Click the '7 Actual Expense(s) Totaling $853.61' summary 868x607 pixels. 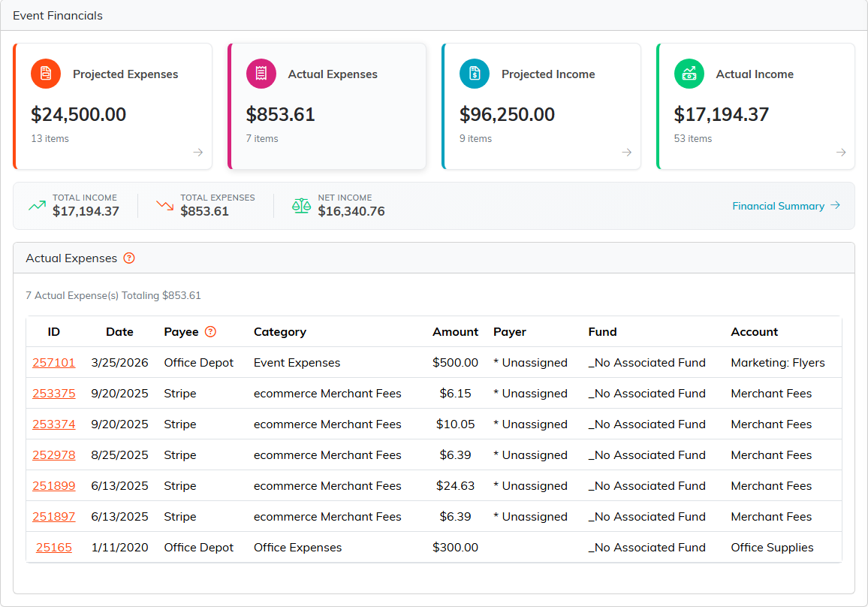click(x=113, y=296)
